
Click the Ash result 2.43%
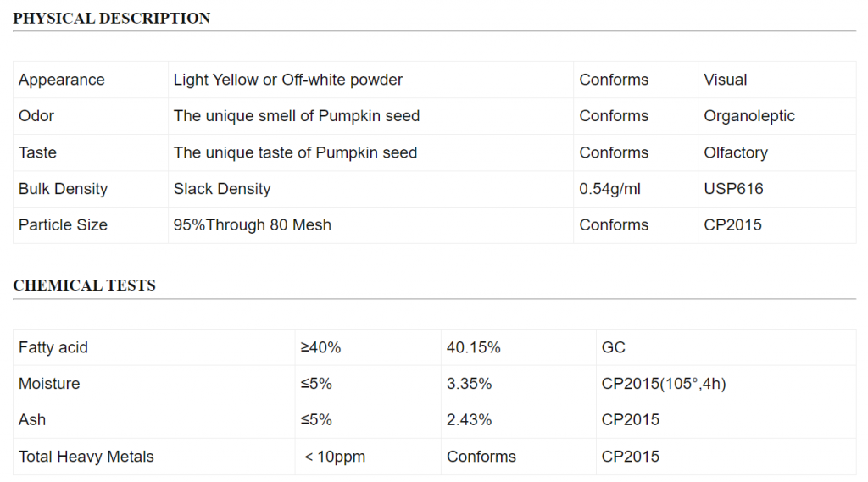(x=469, y=420)
